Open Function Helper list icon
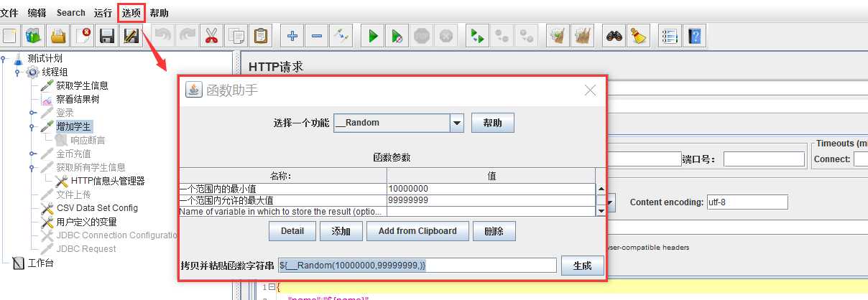 (670, 36)
